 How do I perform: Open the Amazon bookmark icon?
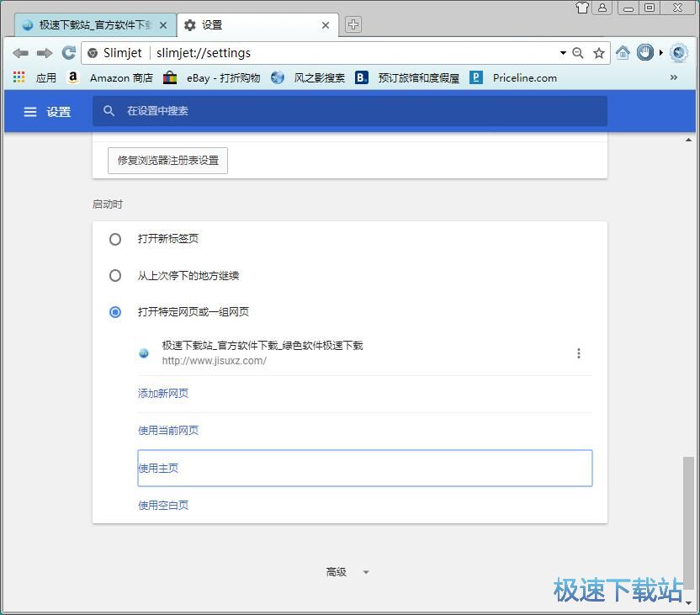[72, 77]
